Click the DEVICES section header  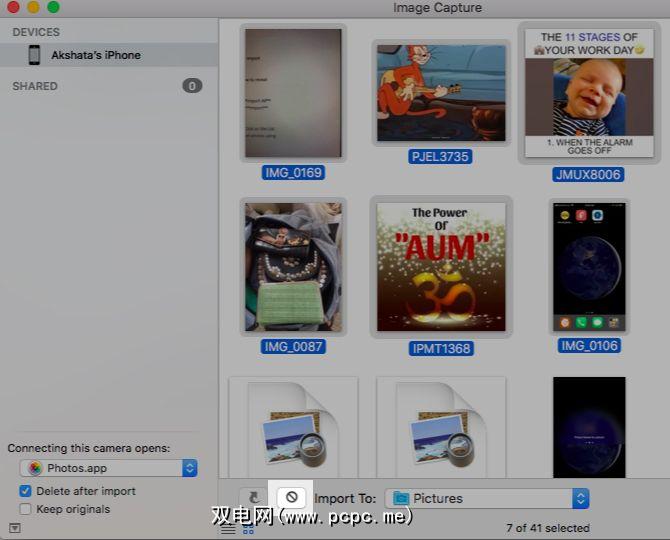tap(36, 32)
